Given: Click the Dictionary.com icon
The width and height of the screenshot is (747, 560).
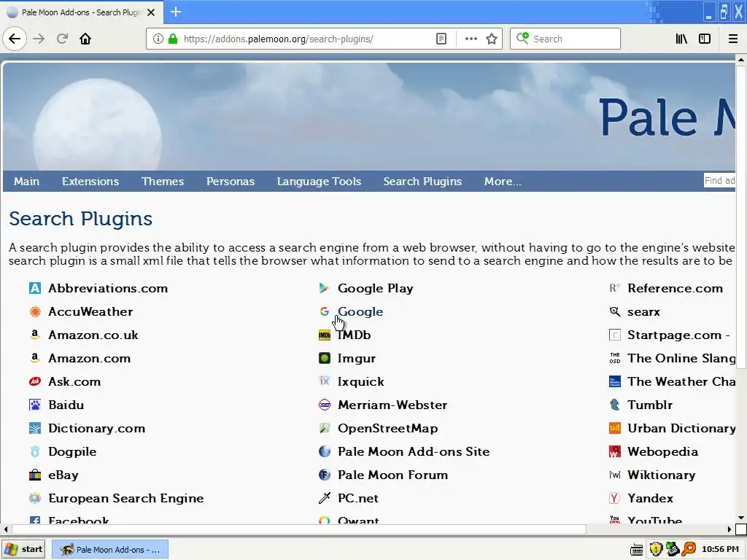Looking at the screenshot, I should 35,428.
